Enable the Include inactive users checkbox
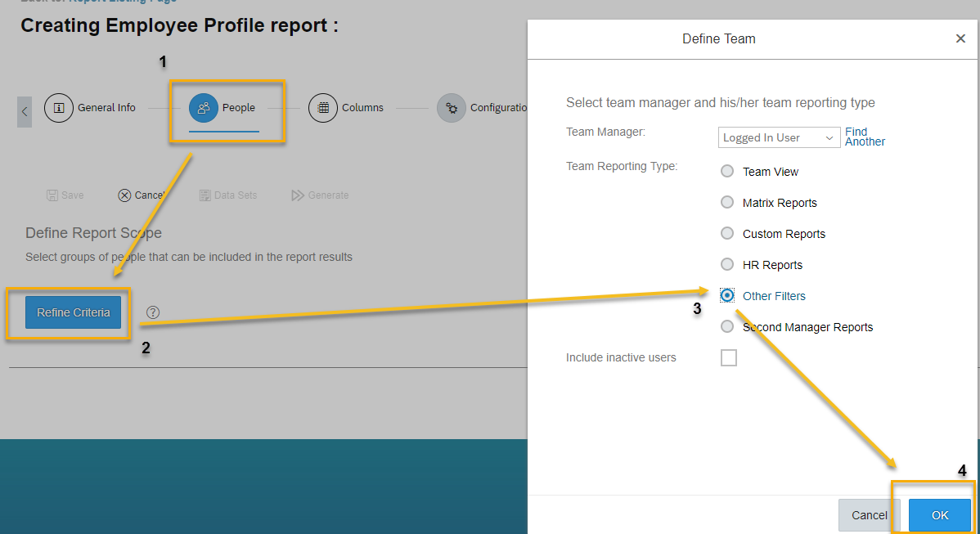Screen dimensions: 980x534 pos(729,358)
